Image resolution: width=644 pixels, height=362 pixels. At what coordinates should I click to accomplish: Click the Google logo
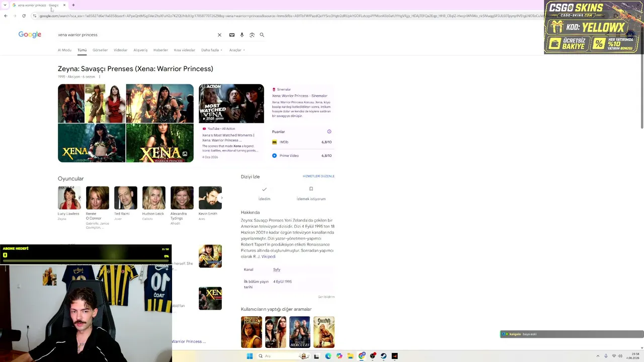pyautogui.click(x=30, y=35)
